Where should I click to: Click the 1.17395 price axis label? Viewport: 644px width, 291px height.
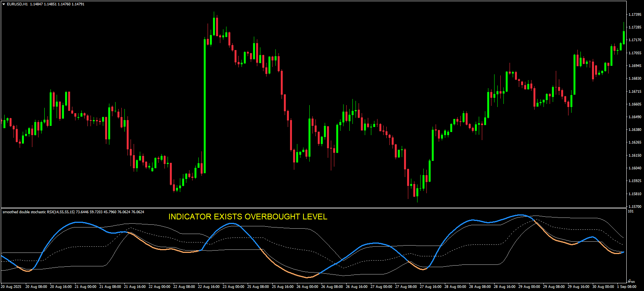[635, 15]
